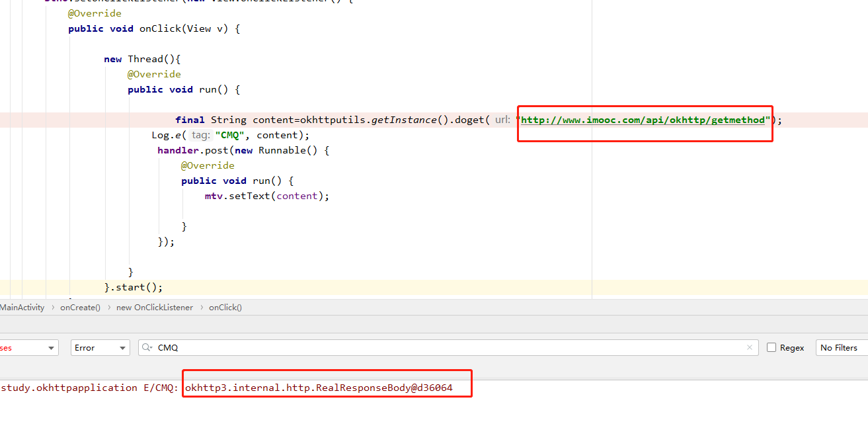Open the No Filters dropdown
Screen dimensions: 868x426
pos(843,347)
